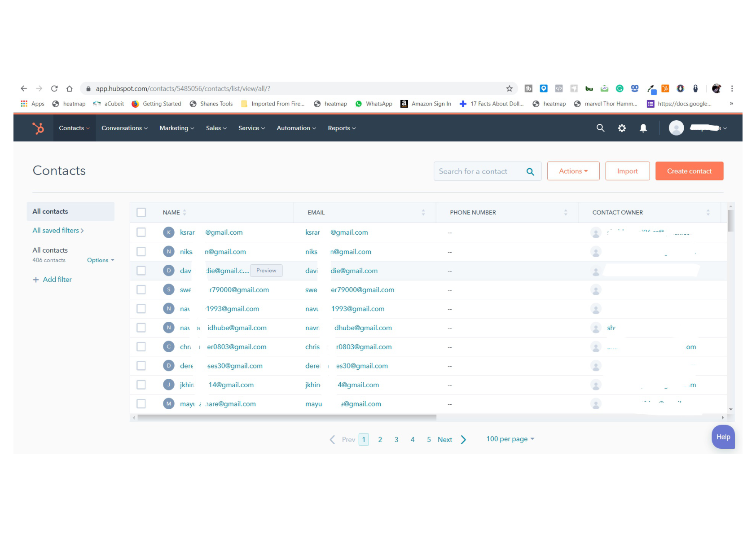The width and height of the screenshot is (756, 534).
Task: Open the Google Apps grid icon
Action: coord(24,104)
